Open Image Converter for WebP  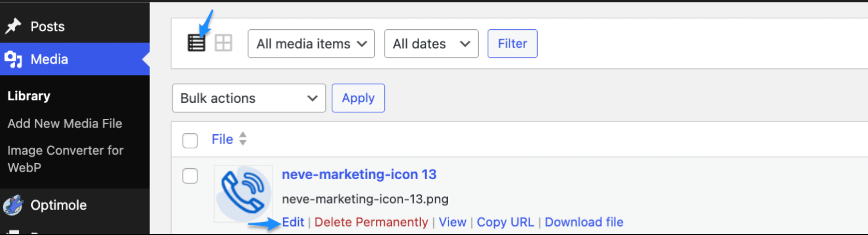click(65, 159)
